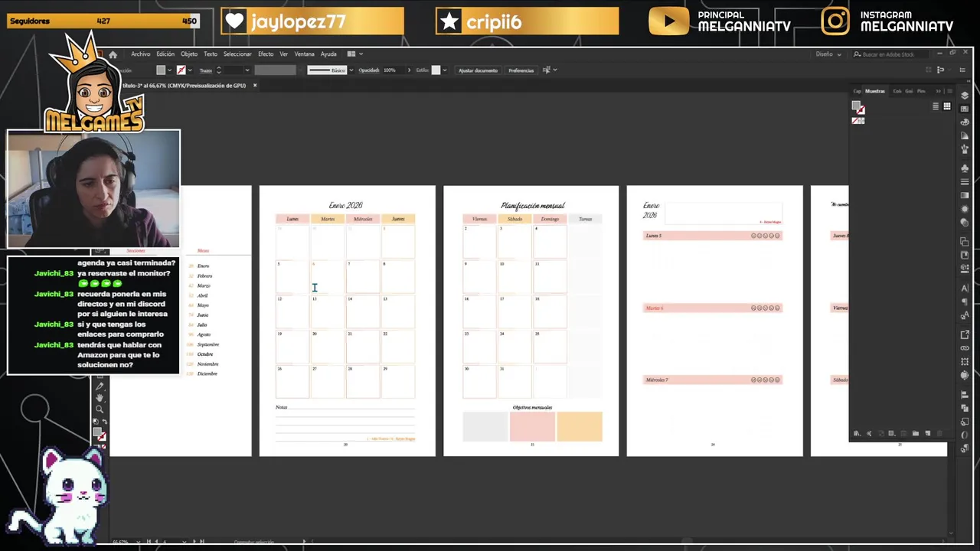Expand hidden panel tabs with double chevron
980x551 pixels.
pos(939,91)
